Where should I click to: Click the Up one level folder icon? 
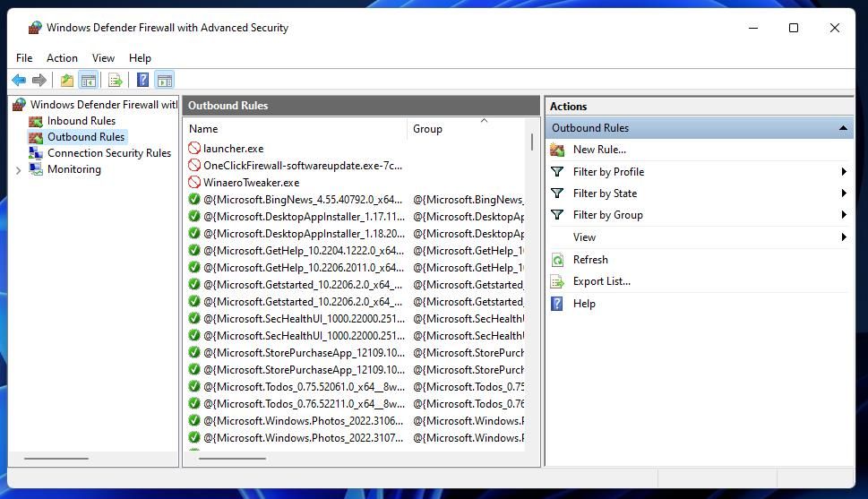[x=67, y=81]
